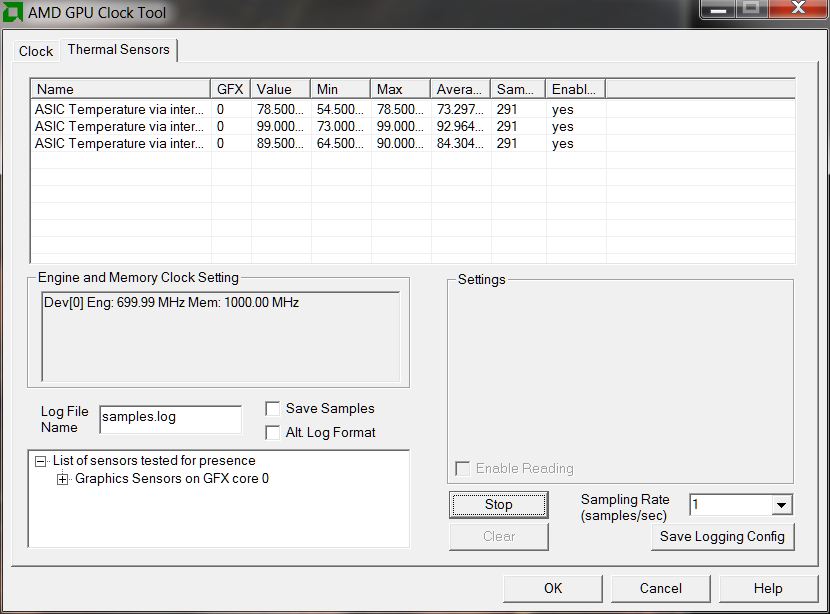Click the Stop button
The width and height of the screenshot is (830, 614).
(x=499, y=504)
